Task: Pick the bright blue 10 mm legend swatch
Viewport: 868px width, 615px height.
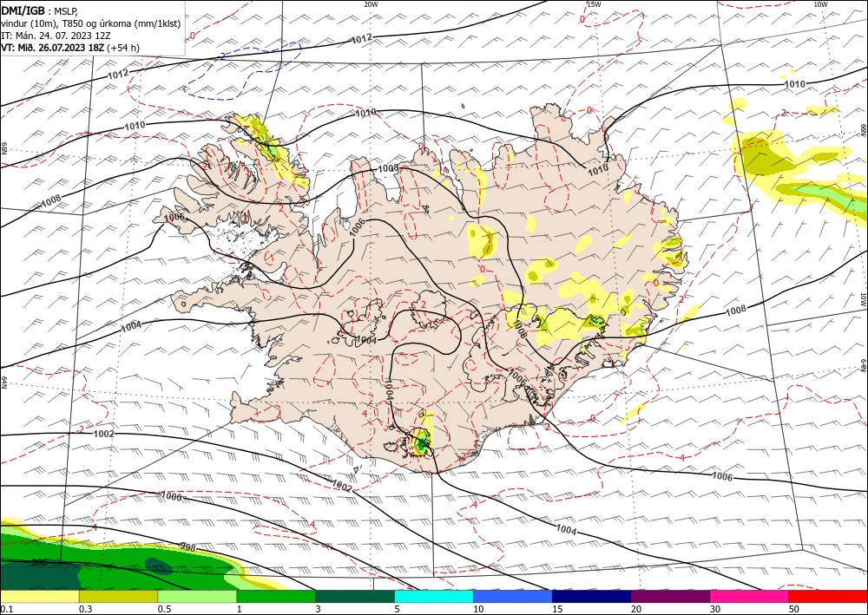Action: point(513,597)
